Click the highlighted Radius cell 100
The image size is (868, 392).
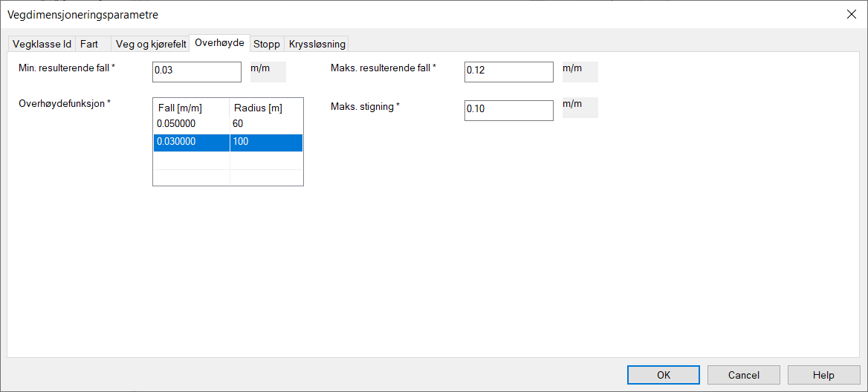point(266,142)
